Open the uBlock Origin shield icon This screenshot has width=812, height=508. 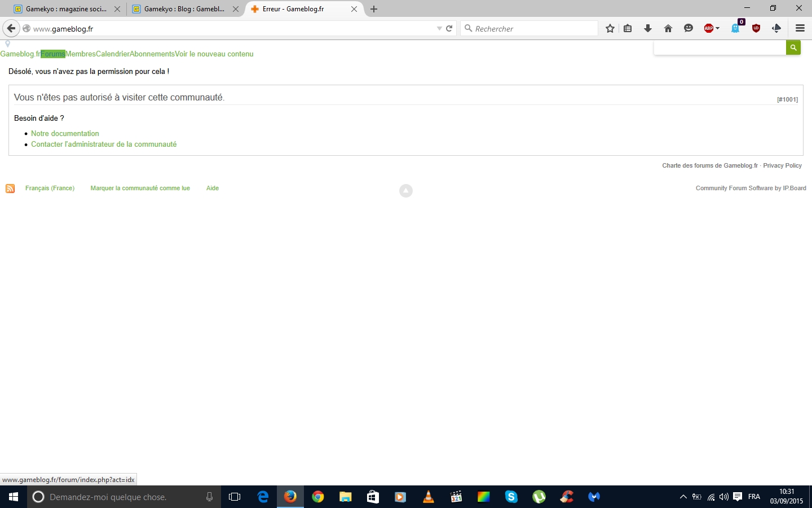pos(756,28)
